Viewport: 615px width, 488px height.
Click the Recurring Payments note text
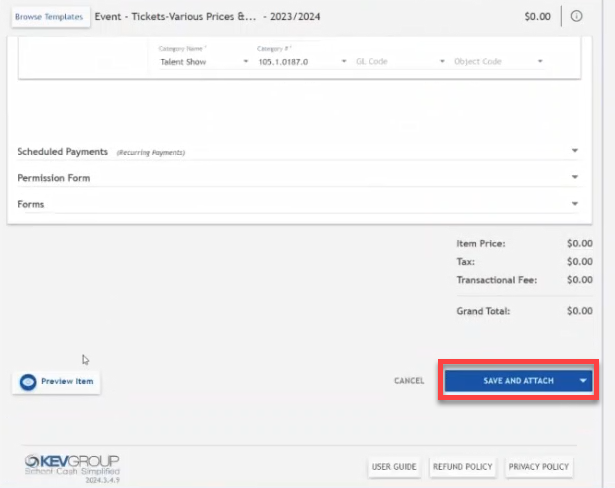click(151, 153)
